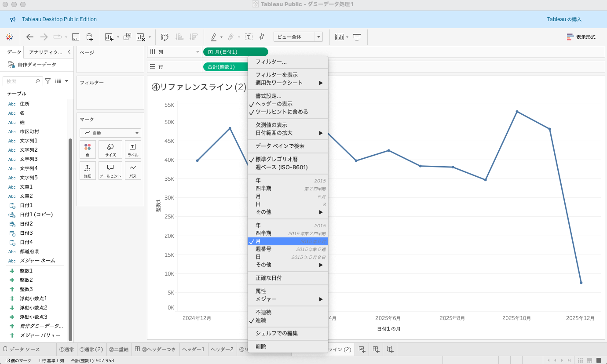Open the mark type 自動 dropdown

(x=110, y=133)
